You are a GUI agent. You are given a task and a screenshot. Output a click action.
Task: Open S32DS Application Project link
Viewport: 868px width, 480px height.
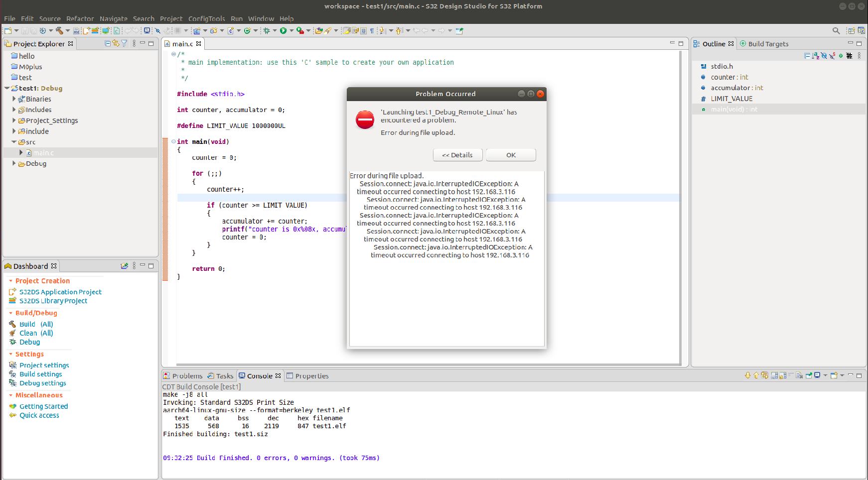pos(60,292)
